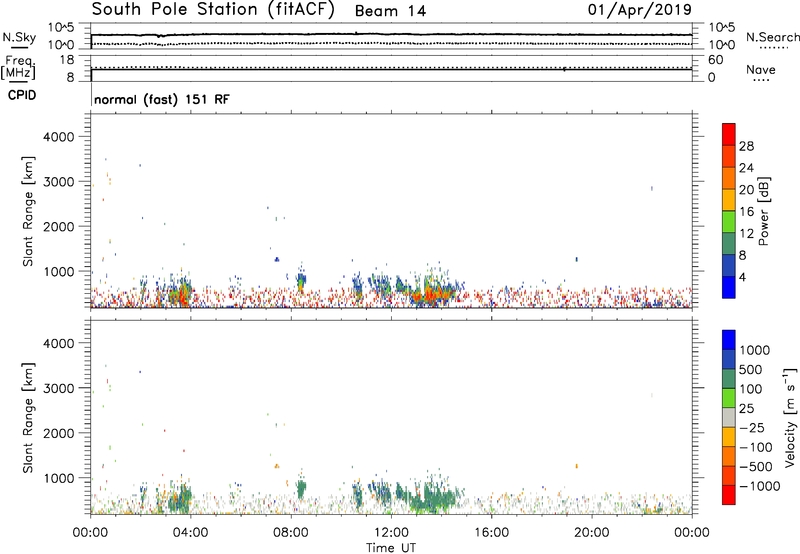Click the 'N.Sky' legend label

(19, 37)
